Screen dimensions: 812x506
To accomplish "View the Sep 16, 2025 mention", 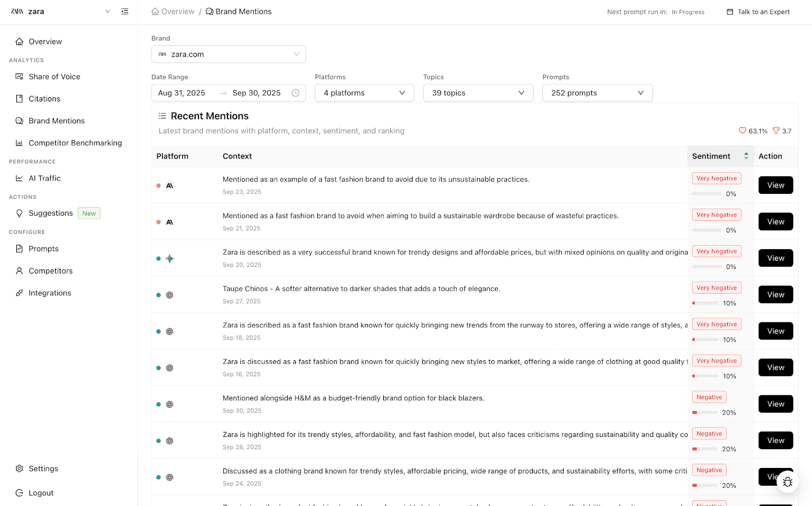I will point(775,367).
